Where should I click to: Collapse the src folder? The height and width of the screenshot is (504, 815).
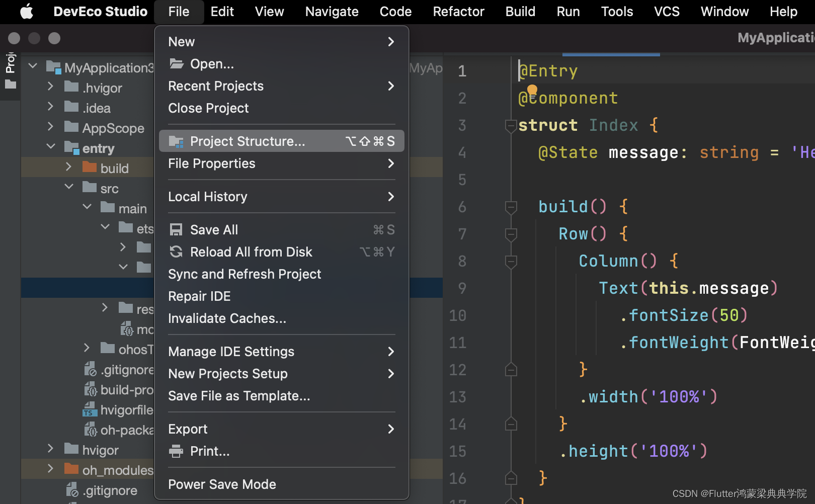point(69,187)
